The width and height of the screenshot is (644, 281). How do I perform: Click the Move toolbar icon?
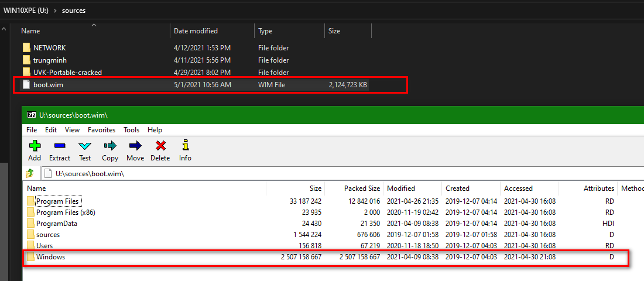coord(135,146)
